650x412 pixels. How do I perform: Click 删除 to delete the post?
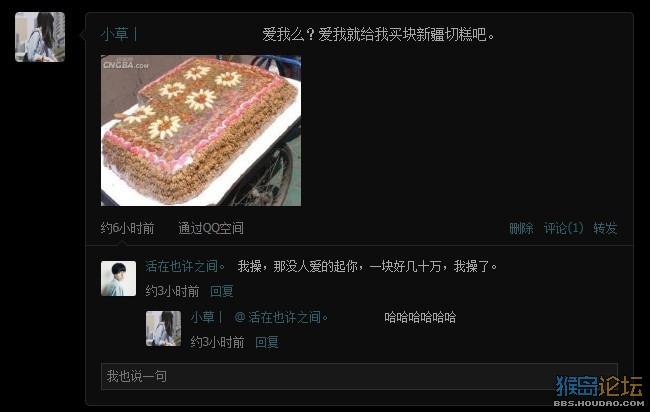click(x=521, y=228)
